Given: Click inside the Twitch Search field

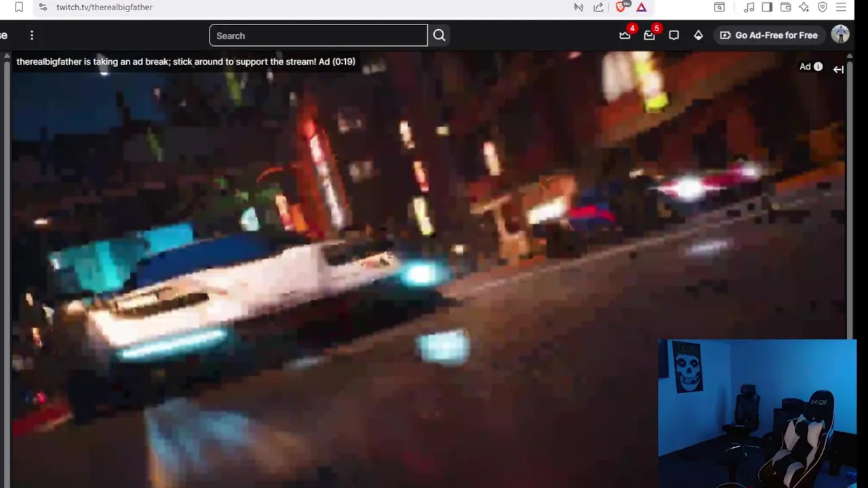Looking at the screenshot, I should tap(318, 35).
